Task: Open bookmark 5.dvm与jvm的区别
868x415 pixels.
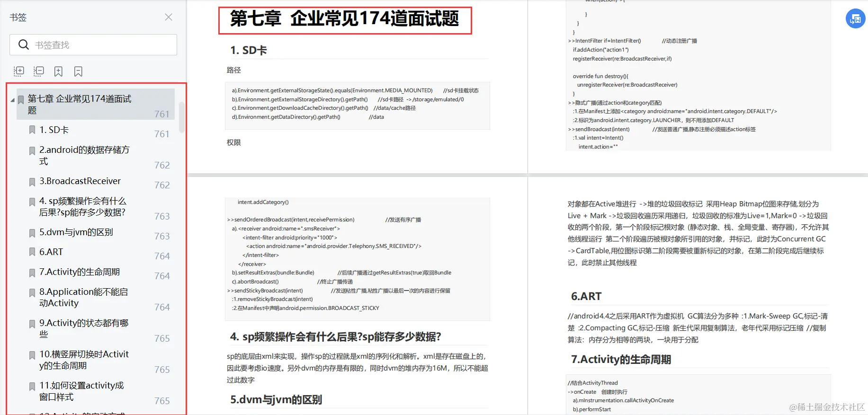Action: coord(76,232)
